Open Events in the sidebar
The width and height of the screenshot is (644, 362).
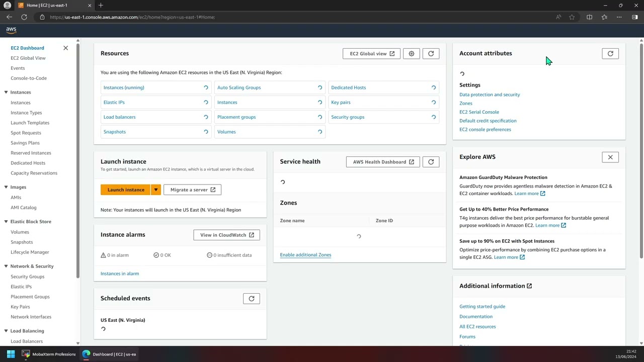click(18, 68)
